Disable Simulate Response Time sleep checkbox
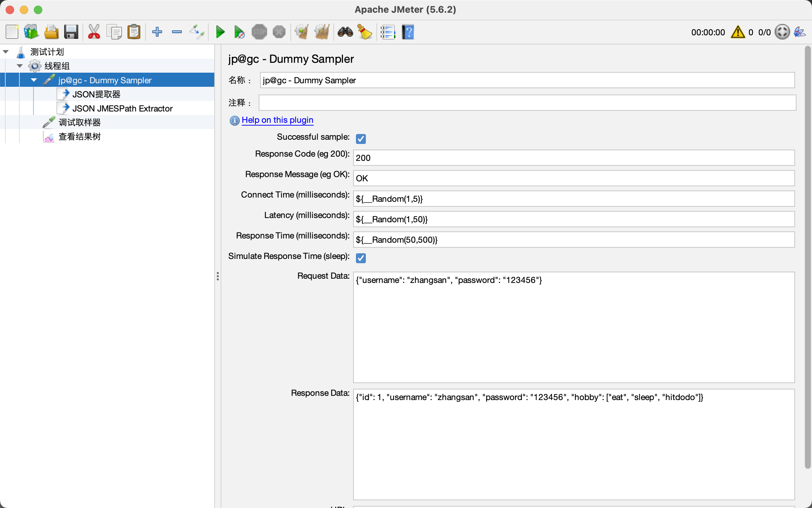The width and height of the screenshot is (812, 508). (361, 258)
